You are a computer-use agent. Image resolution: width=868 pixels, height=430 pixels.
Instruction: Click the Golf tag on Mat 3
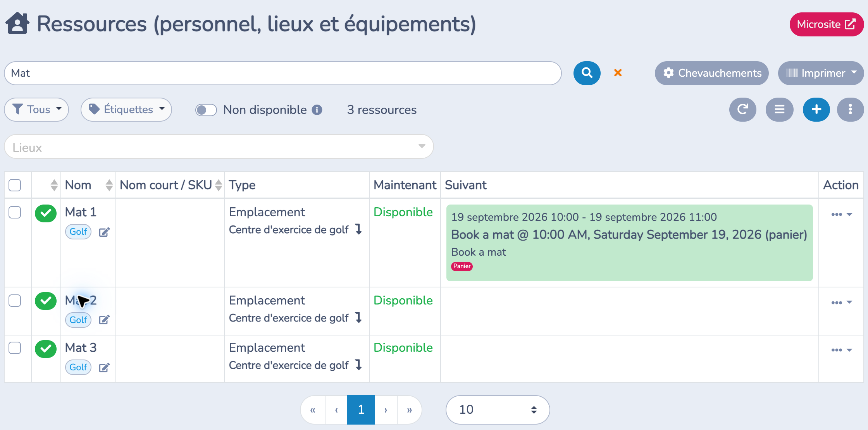pos(78,367)
